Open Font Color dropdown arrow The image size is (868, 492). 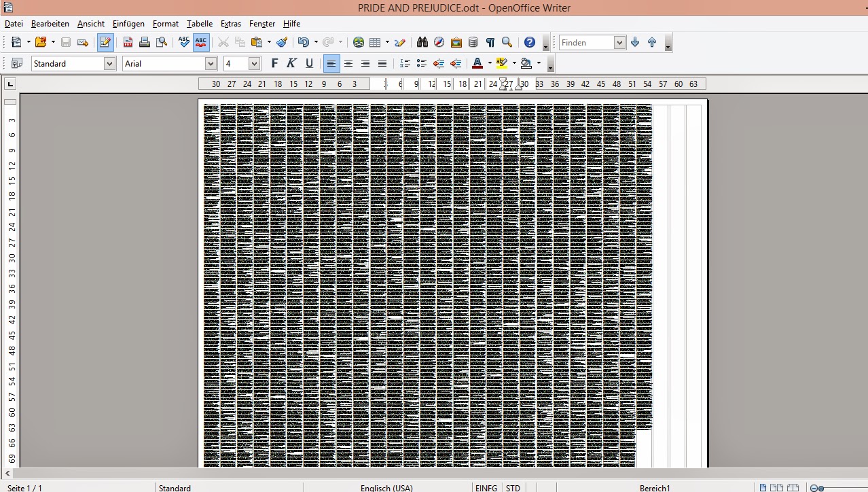point(490,63)
